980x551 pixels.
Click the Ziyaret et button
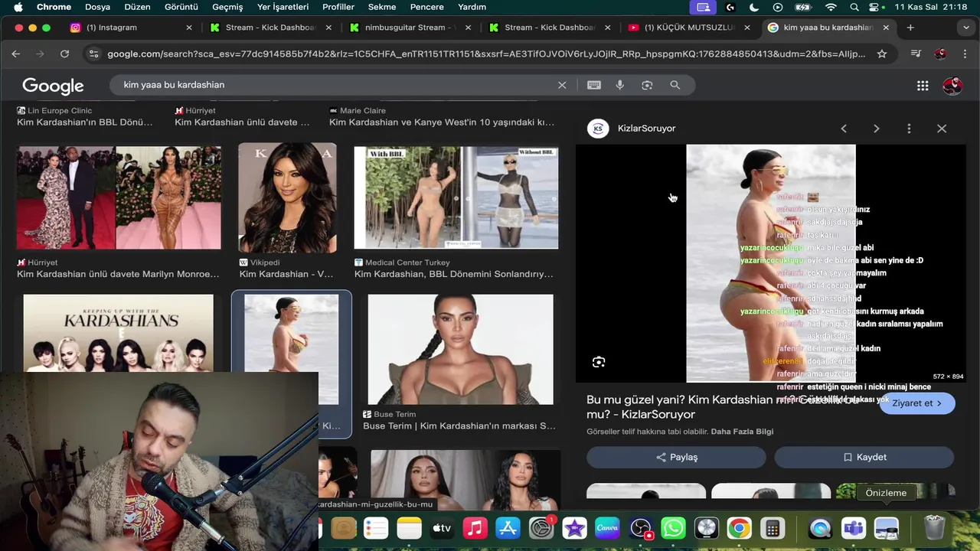[x=917, y=403]
